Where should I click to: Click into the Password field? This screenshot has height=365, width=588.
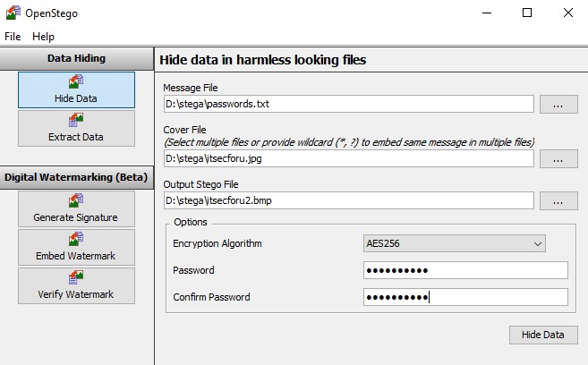[x=465, y=270]
